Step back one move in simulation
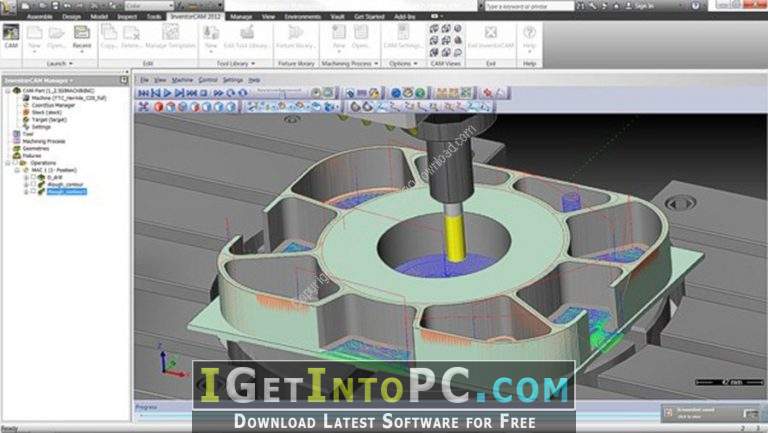 point(156,93)
